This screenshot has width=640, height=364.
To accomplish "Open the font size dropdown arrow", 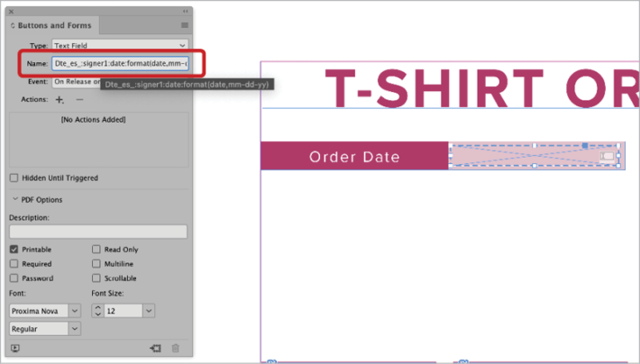I will pos(149,311).
